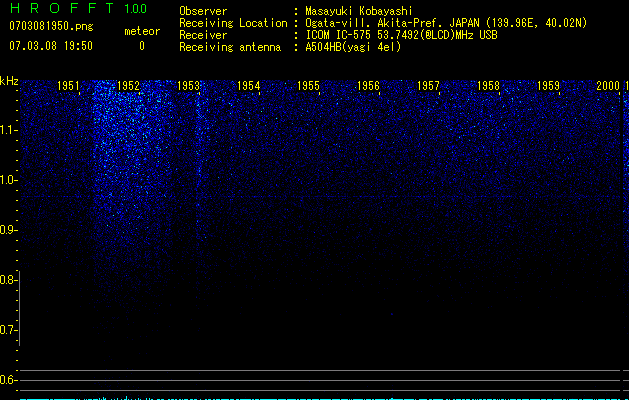Click the 1.1 kHz axis label
Viewport: 629px width, 400px height.
click(8, 130)
